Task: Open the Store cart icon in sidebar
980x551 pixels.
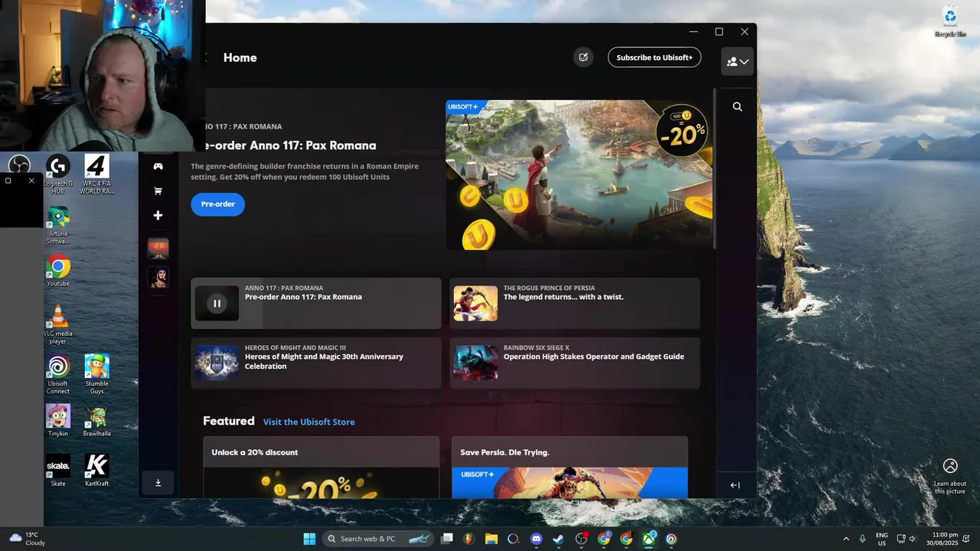Action: 158,191
